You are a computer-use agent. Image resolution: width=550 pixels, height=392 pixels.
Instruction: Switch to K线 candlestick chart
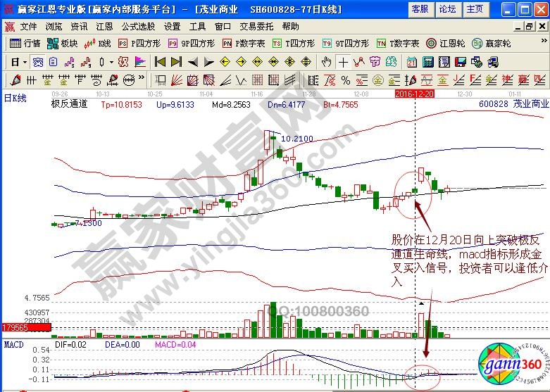pyautogui.click(x=97, y=43)
